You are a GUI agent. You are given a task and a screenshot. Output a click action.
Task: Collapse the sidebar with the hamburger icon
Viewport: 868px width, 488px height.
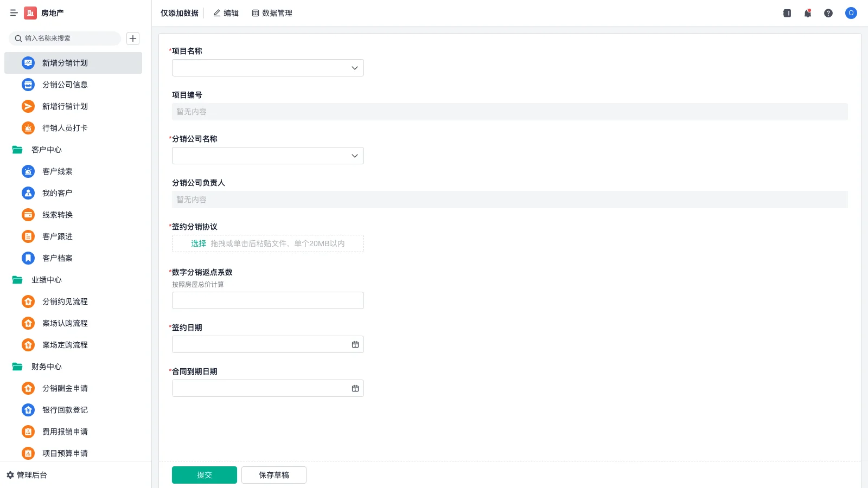pyautogui.click(x=14, y=13)
